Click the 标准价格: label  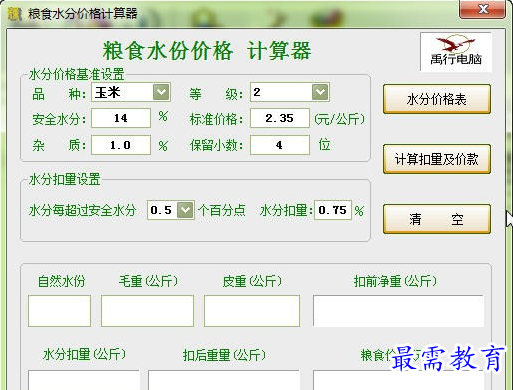(216, 119)
